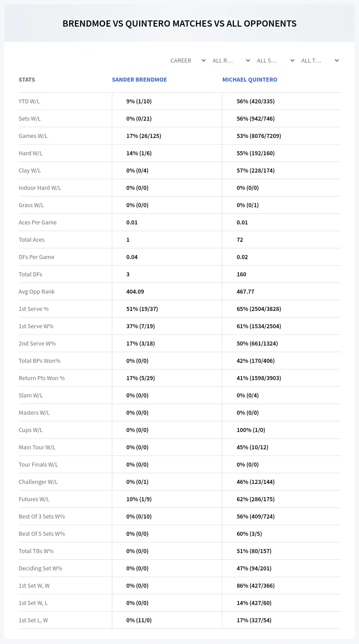The image size is (359, 644).
Task: Open Michael Quintero player link
Action: coord(250,80)
